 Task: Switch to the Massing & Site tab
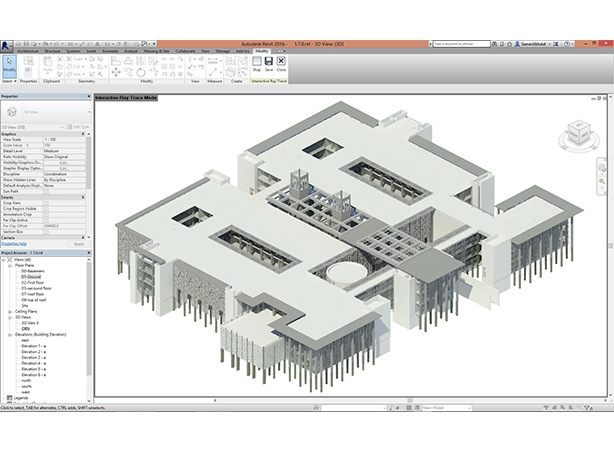[x=158, y=50]
